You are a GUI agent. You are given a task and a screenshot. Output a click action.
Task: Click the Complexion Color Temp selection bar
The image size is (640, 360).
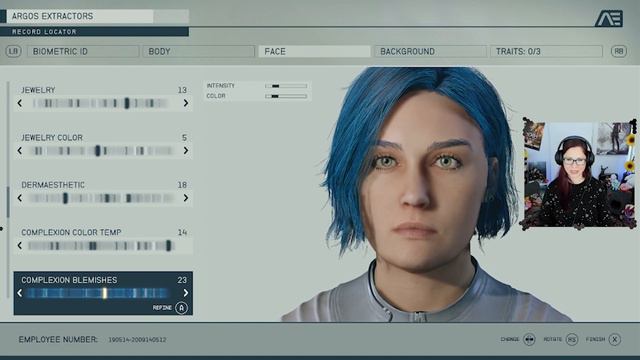coord(101,245)
